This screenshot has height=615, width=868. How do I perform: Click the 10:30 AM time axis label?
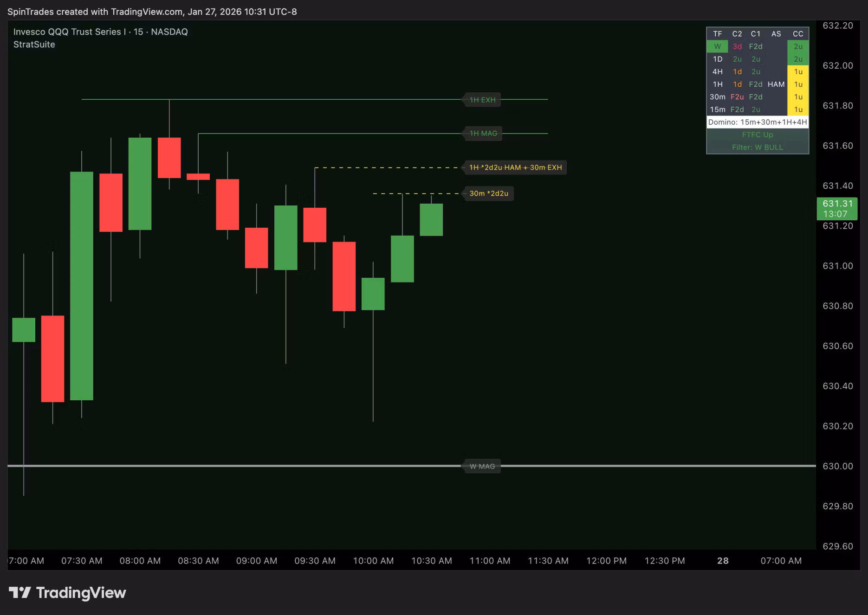431,561
